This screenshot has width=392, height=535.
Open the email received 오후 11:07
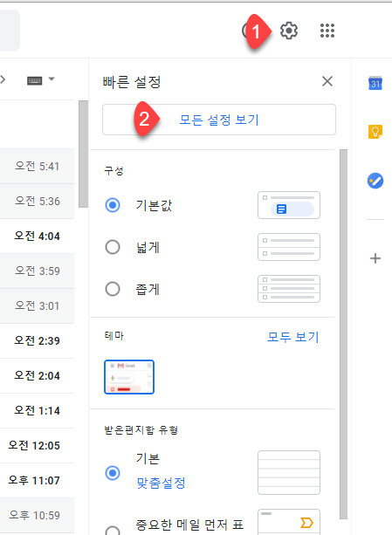pos(37,480)
